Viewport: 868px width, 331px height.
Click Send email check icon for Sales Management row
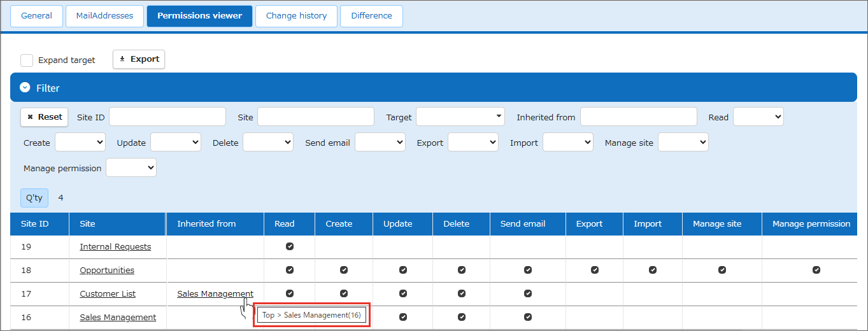528,317
